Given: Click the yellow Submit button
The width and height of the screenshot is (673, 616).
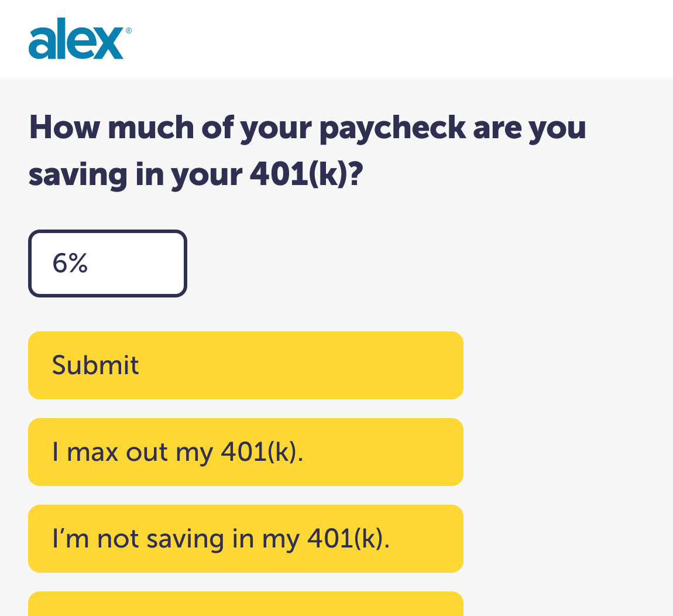Looking at the screenshot, I should coord(246,365).
